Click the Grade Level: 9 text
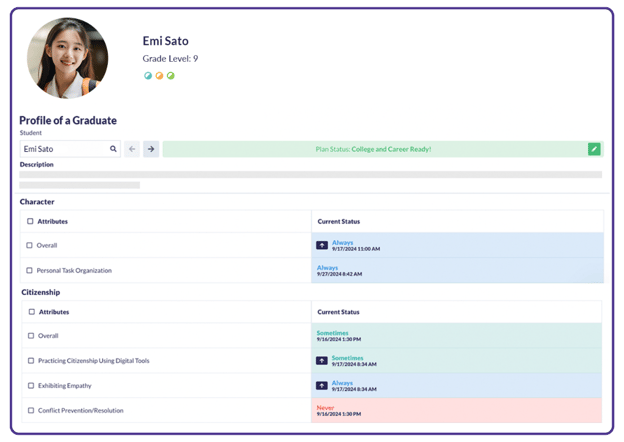The width and height of the screenshot is (624, 442). (x=170, y=58)
